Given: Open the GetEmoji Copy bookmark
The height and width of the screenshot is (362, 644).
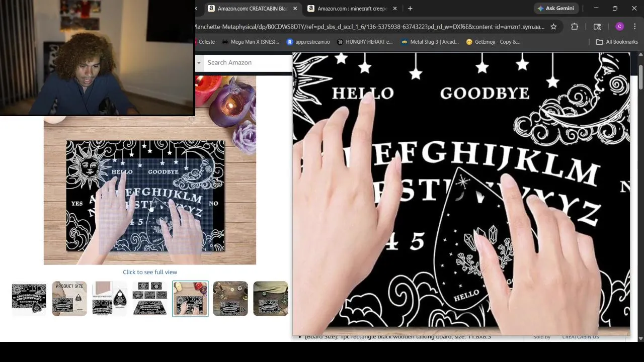Looking at the screenshot, I should point(493,42).
